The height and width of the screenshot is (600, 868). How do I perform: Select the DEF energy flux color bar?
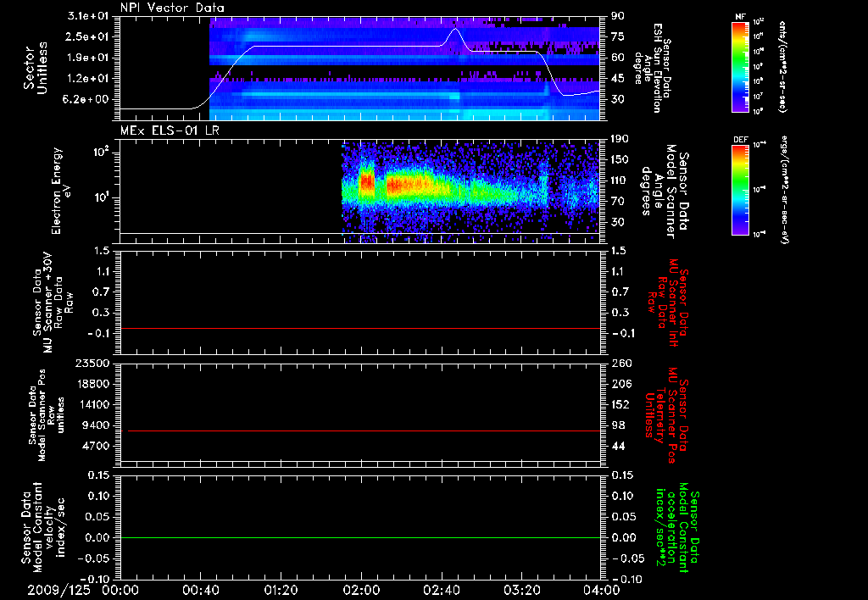click(740, 190)
